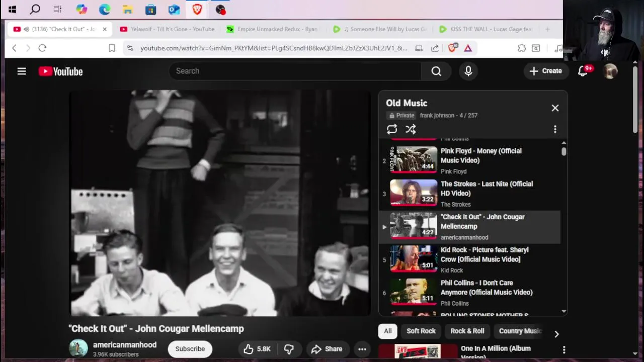Viewport: 644px width, 362px height.
Task: Select the Rock & Roll chip
Action: point(467,331)
